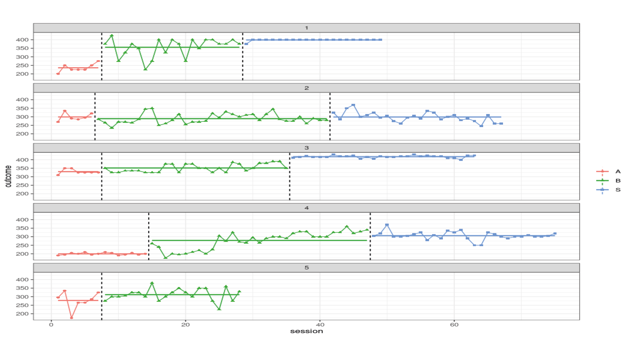The image size is (644, 353).
Task: Click the "300" y-axis label in panel 4
Action: point(22,236)
